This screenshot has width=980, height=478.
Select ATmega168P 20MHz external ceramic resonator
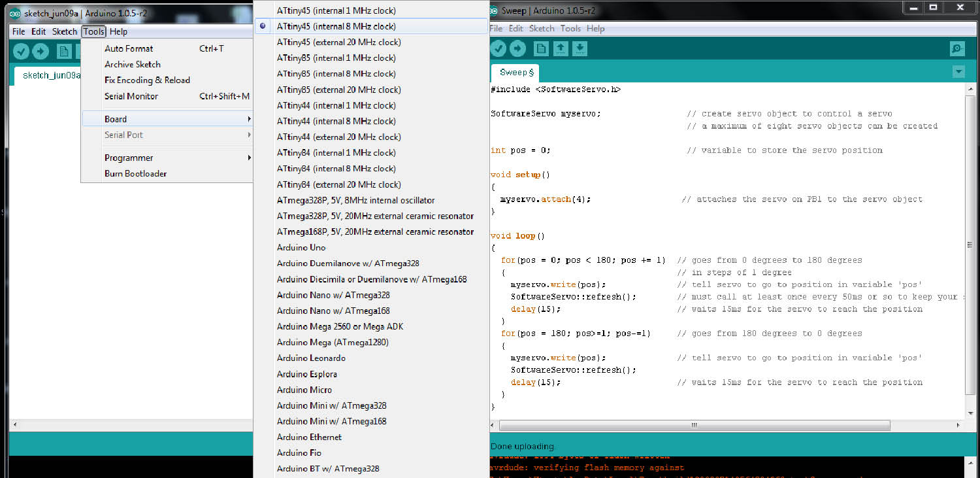tap(371, 231)
